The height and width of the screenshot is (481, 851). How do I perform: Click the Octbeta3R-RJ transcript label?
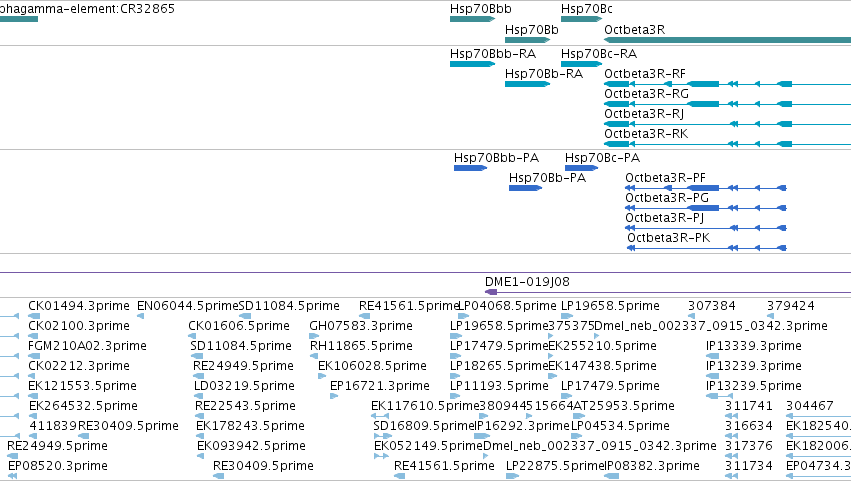644,114
